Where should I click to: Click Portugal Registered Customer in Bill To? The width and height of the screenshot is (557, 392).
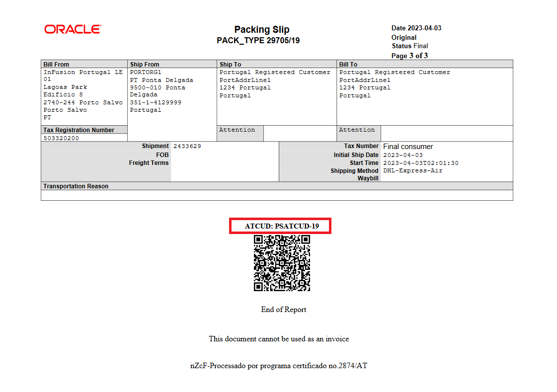[395, 72]
